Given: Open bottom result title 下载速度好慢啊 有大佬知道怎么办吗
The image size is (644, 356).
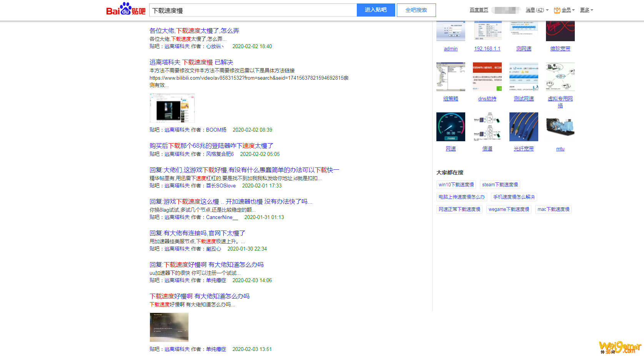Looking at the screenshot, I should tap(200, 296).
